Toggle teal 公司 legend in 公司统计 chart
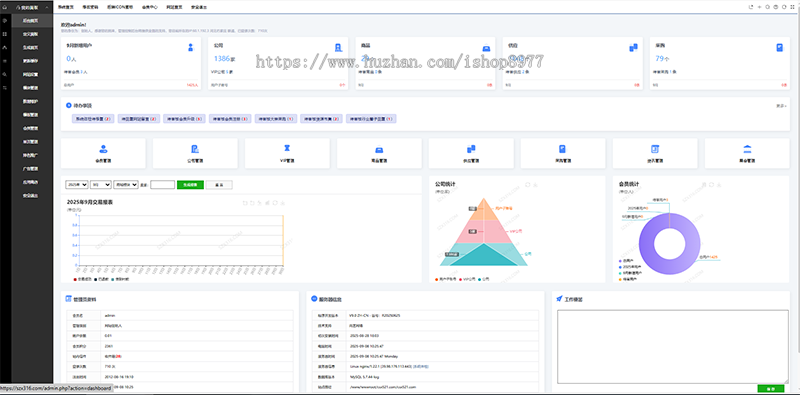This screenshot has height=395, width=800. coord(484,280)
